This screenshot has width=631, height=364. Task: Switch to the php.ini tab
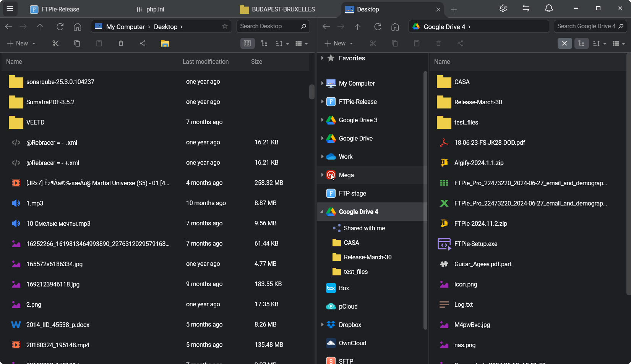[x=151, y=9]
